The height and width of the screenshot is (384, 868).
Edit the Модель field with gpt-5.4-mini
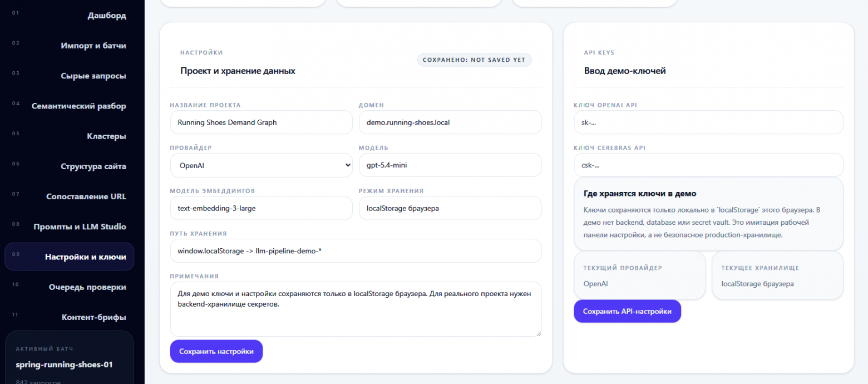[x=450, y=165]
